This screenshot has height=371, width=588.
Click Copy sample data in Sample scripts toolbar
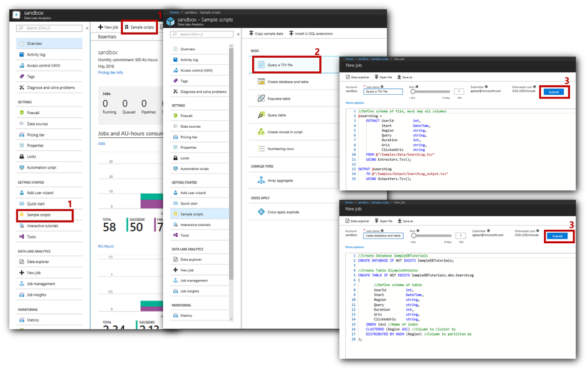point(266,34)
